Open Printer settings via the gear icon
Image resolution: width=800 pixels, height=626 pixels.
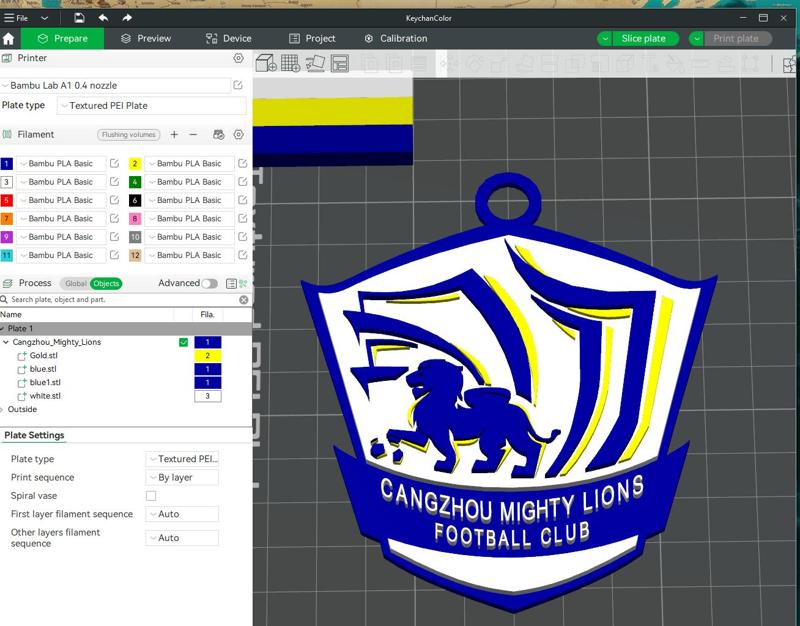point(238,58)
